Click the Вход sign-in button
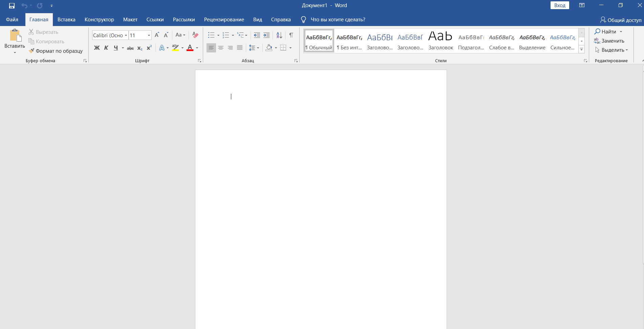The height and width of the screenshot is (329, 644). tap(560, 5)
